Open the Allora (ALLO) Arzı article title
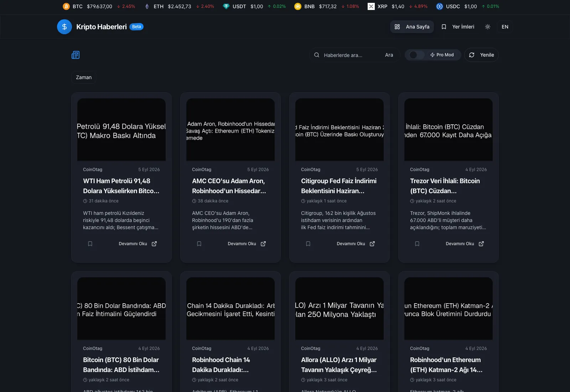 click(339, 365)
